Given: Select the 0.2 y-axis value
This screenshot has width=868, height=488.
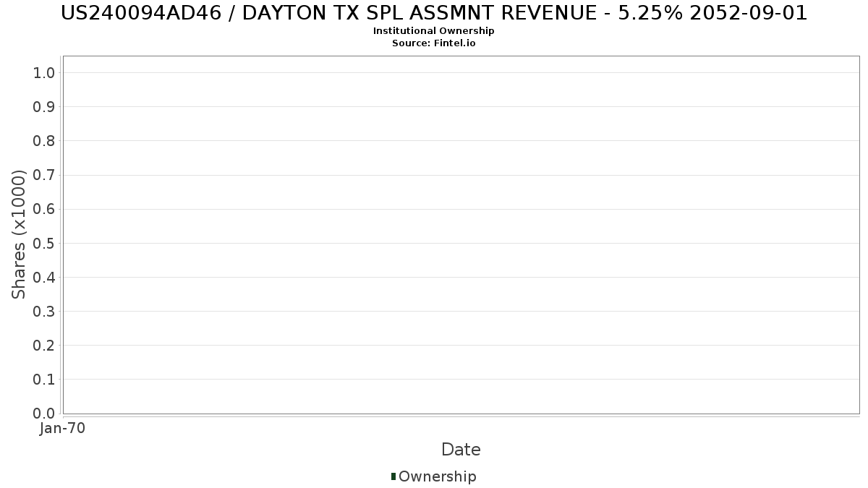Looking at the screenshot, I should click(44, 346).
